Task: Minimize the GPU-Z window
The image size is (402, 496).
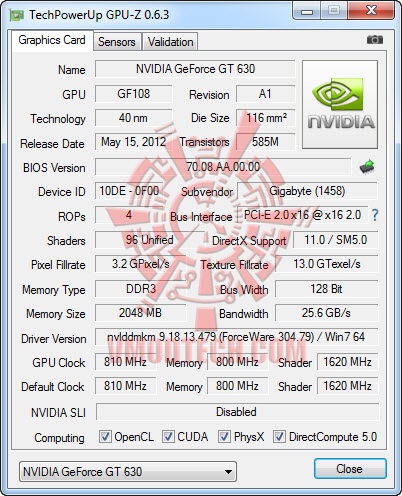Action: (x=307, y=11)
